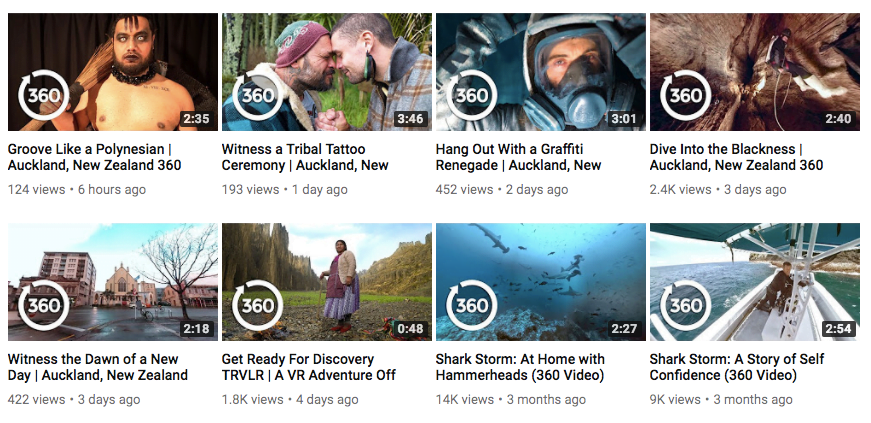Open Get Ready For Discovery TRVLR title
Screen dimensions: 871x423
pos(309,367)
